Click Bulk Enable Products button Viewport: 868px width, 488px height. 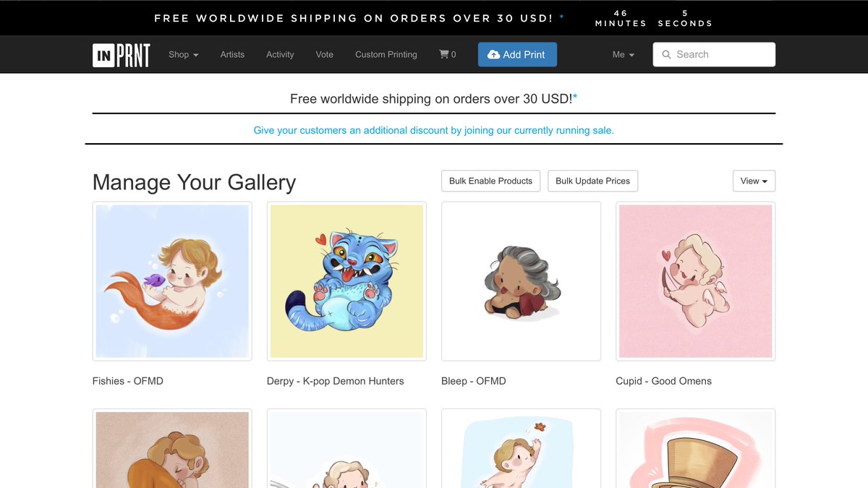490,181
